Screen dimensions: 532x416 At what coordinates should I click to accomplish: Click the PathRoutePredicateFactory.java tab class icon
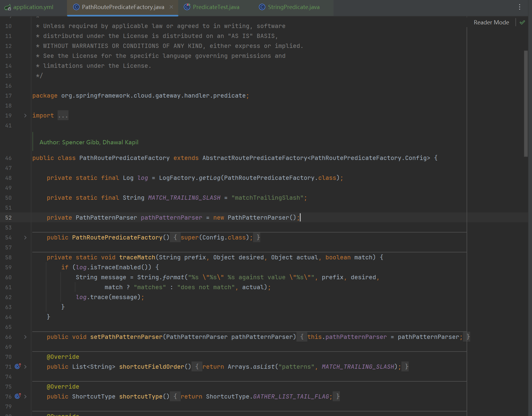tap(76, 7)
